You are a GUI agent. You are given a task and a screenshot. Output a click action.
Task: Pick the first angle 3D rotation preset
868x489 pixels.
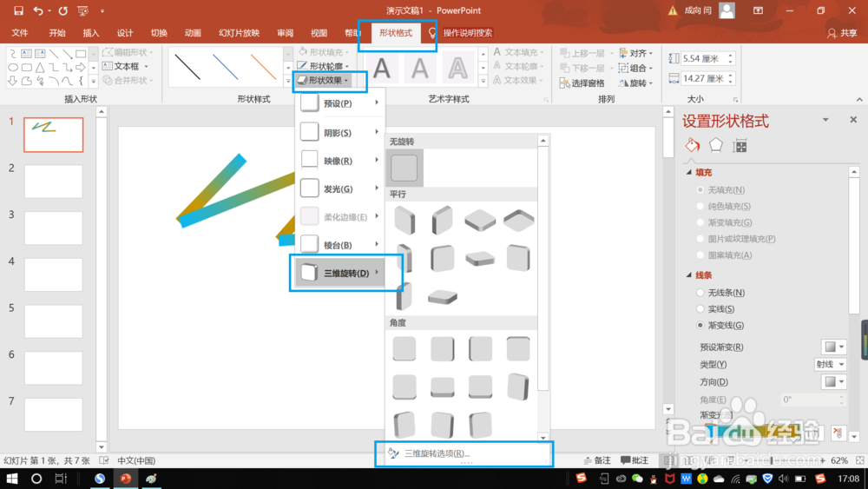coord(404,349)
